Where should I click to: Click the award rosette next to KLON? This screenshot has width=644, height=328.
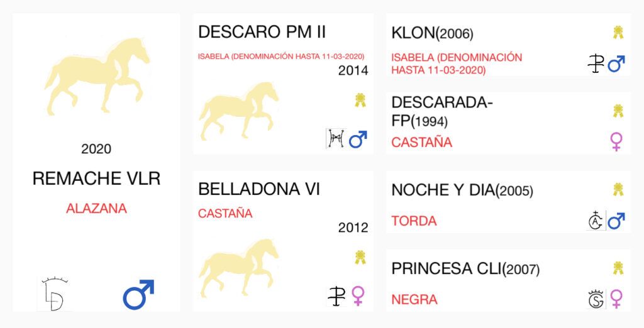(618, 33)
